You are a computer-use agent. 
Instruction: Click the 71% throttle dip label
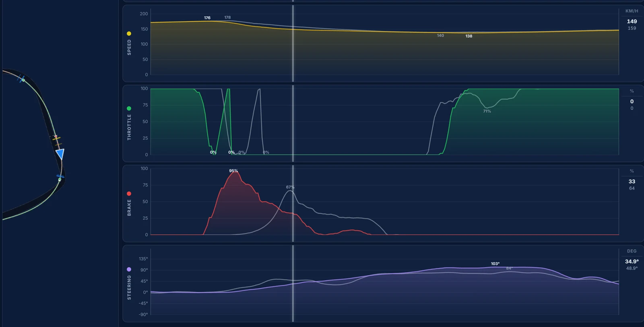click(x=487, y=111)
